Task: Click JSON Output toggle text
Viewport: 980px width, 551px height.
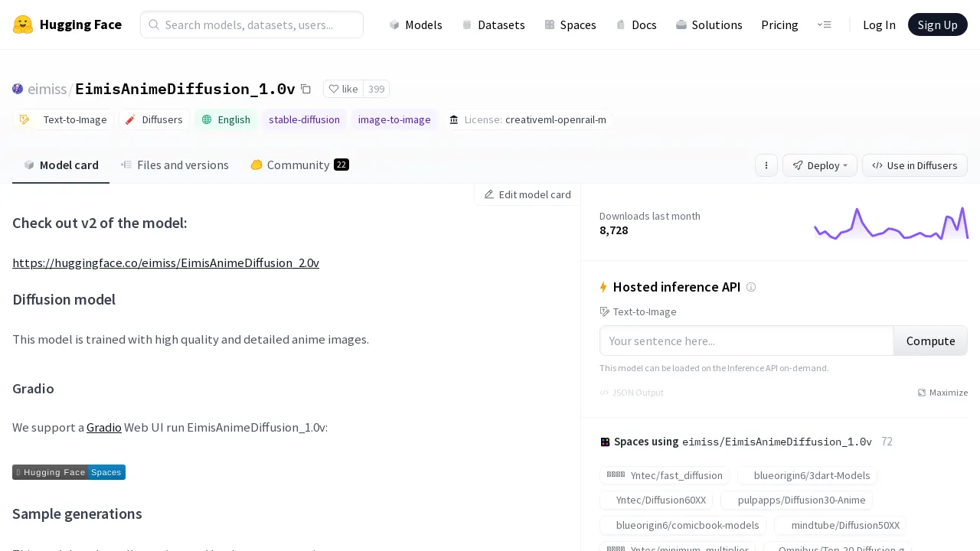Action: (x=638, y=393)
